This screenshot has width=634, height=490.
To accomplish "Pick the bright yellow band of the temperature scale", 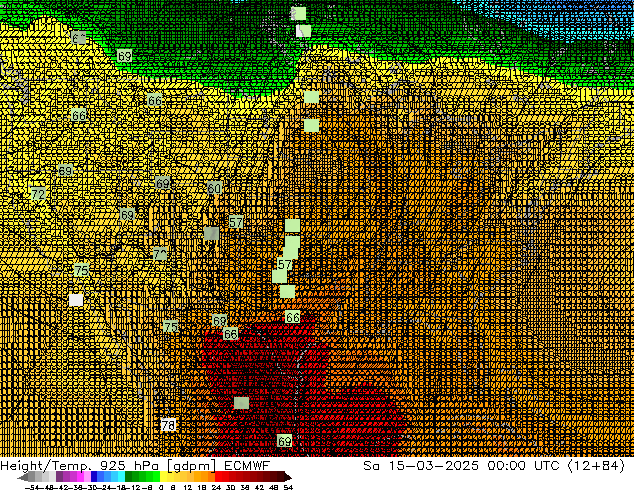I will pyautogui.click(x=163, y=477).
